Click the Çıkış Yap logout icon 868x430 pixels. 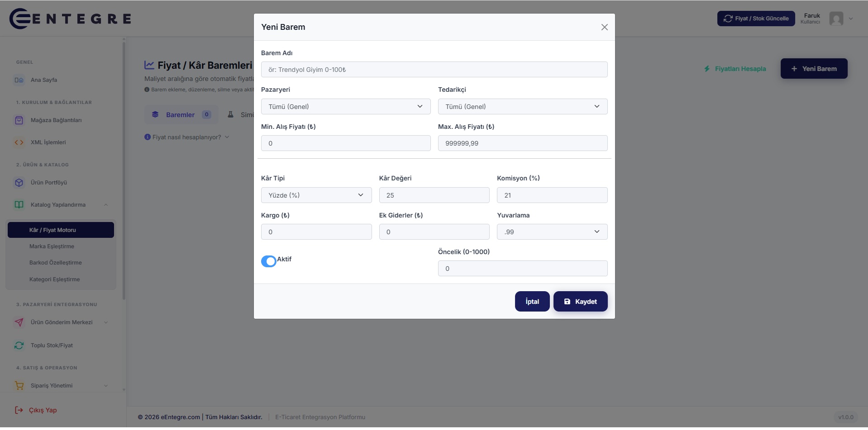tap(19, 410)
